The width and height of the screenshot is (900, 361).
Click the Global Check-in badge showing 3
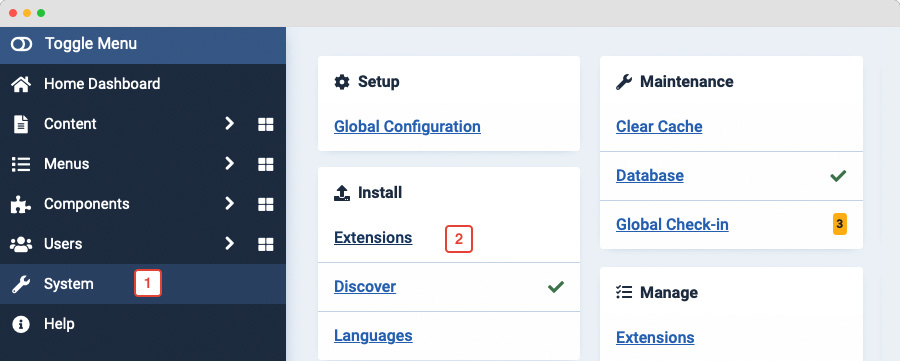click(840, 224)
